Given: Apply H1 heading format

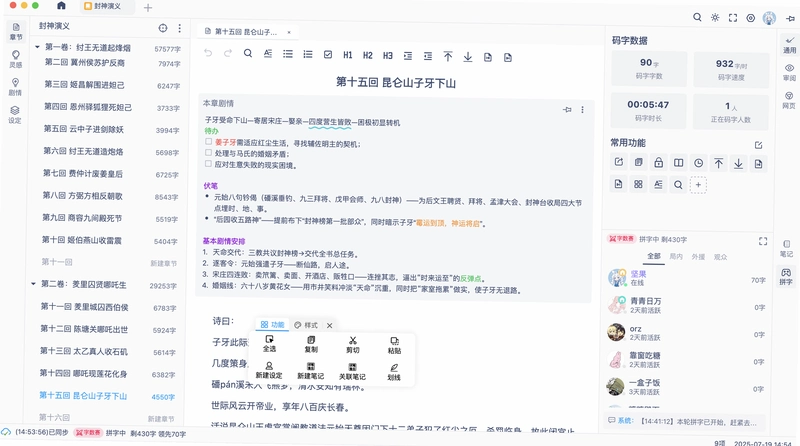Looking at the screenshot, I should pyautogui.click(x=348, y=55).
